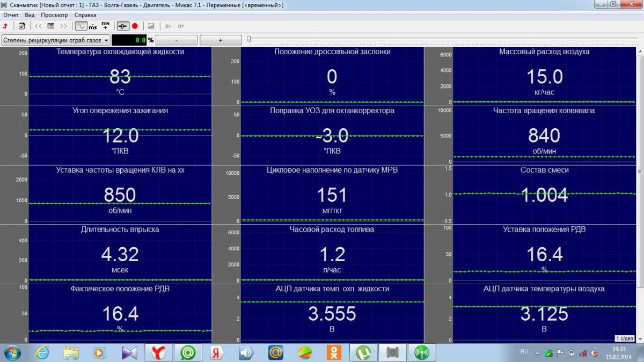Decrease time scale with ms minus icon
The width and height of the screenshot is (644, 362).
point(93,26)
